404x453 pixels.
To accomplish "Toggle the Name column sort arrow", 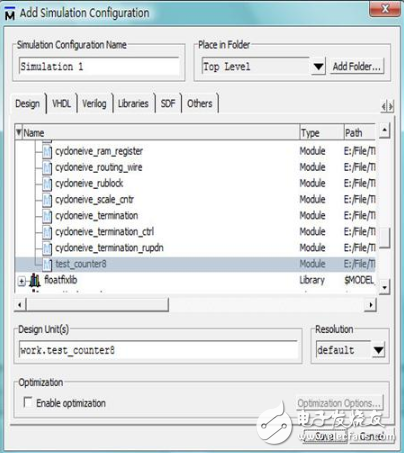I will (19, 132).
